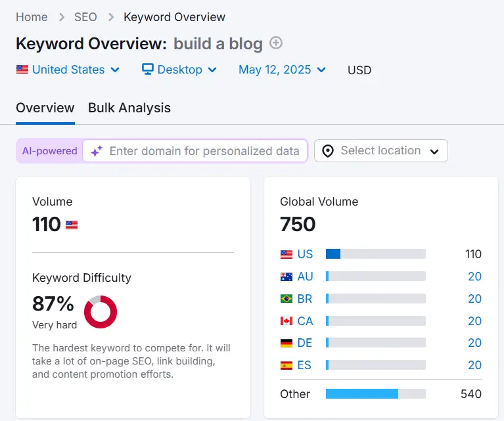Screen dimensions: 504x421
Task: Click the AU volume value 20
Action: pyautogui.click(x=474, y=277)
